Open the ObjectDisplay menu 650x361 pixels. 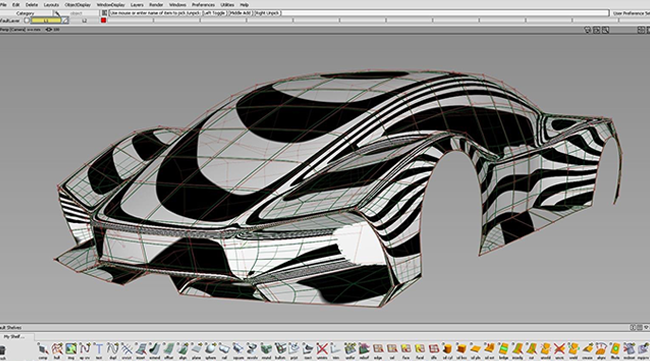tap(78, 5)
